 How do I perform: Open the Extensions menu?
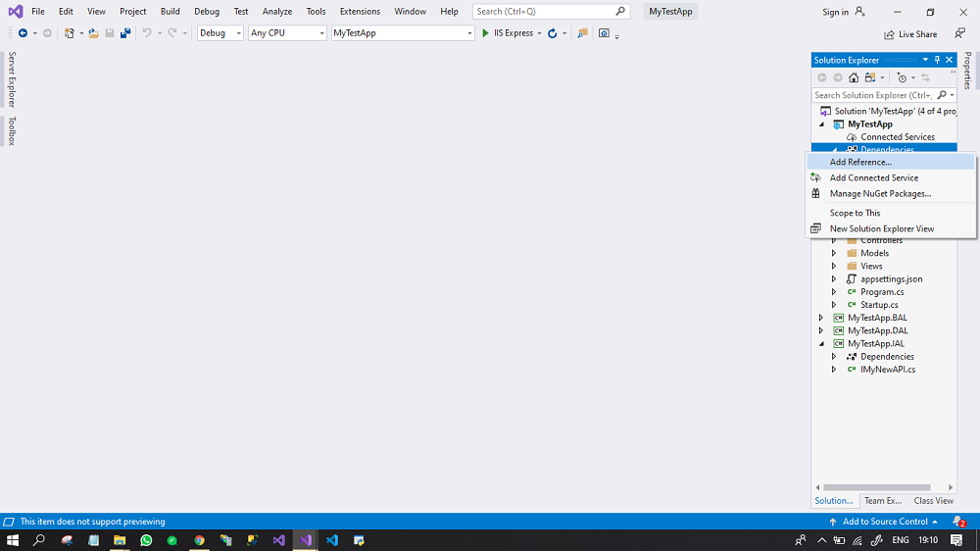point(360,11)
